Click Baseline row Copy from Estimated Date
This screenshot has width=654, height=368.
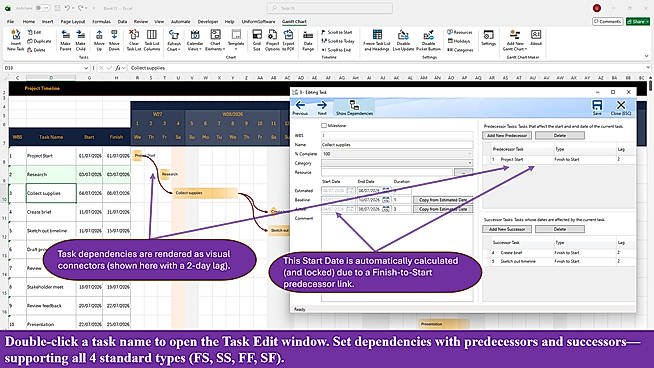point(443,200)
